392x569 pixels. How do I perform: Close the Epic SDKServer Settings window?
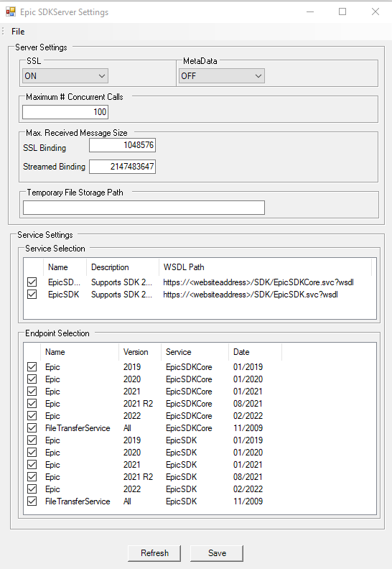[375, 11]
